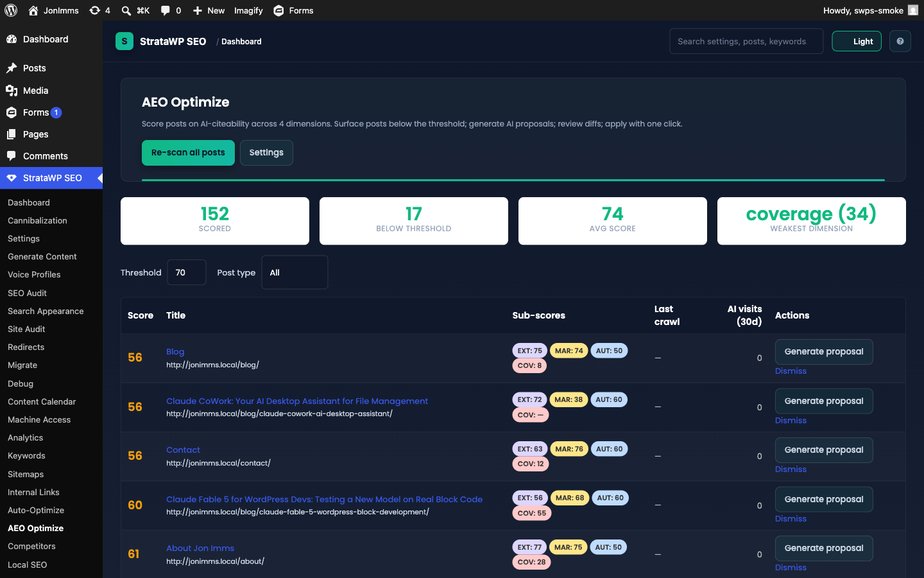Open the WordPress logo menu
Viewport: 924px width, 578px height.
click(x=11, y=10)
